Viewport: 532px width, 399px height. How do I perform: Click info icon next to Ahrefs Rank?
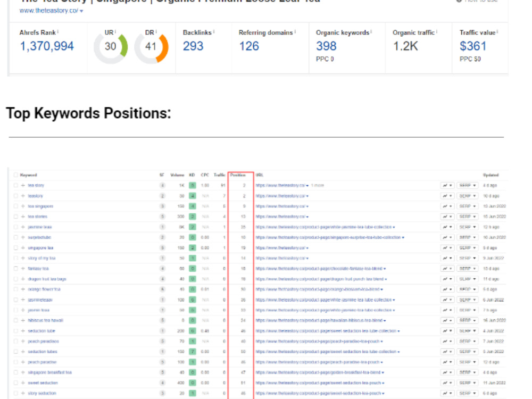pyautogui.click(x=57, y=31)
